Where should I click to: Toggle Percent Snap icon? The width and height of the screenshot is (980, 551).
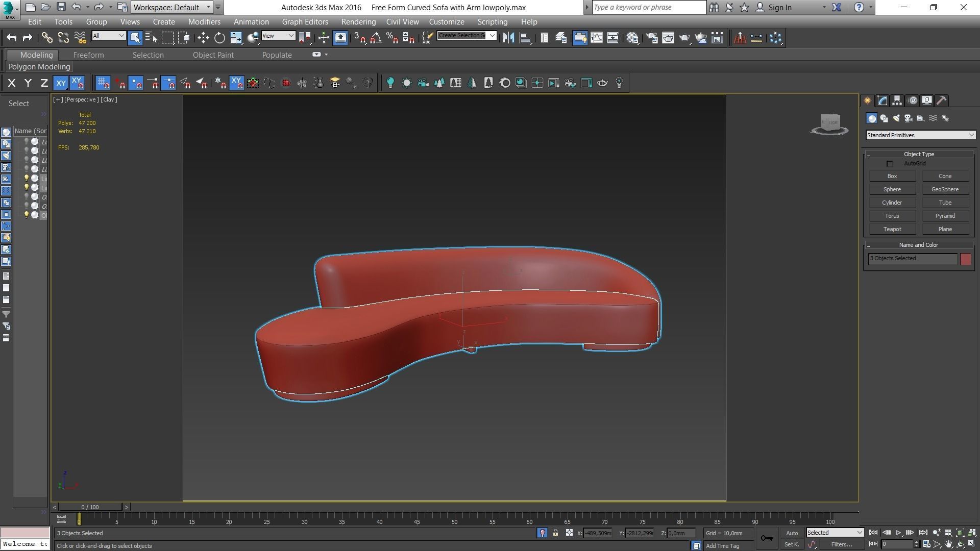pos(393,38)
